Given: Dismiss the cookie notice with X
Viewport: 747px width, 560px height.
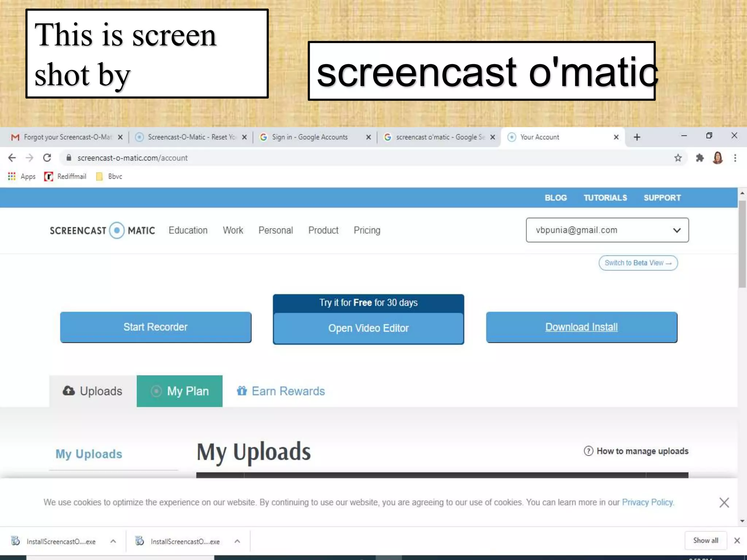Looking at the screenshot, I should point(724,502).
